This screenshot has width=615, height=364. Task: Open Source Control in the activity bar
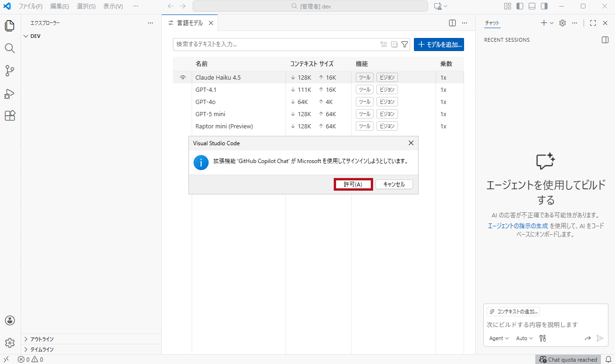pyautogui.click(x=9, y=70)
